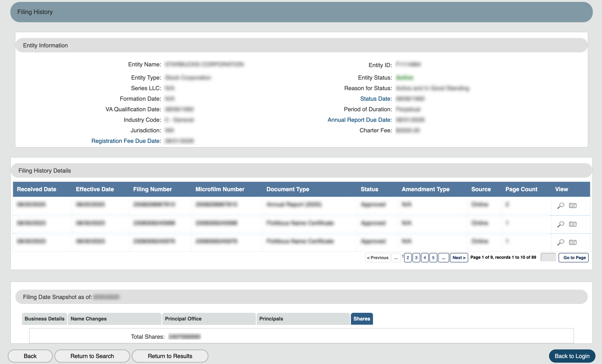Click the Next > pagination button
602x364 pixels.
click(459, 258)
